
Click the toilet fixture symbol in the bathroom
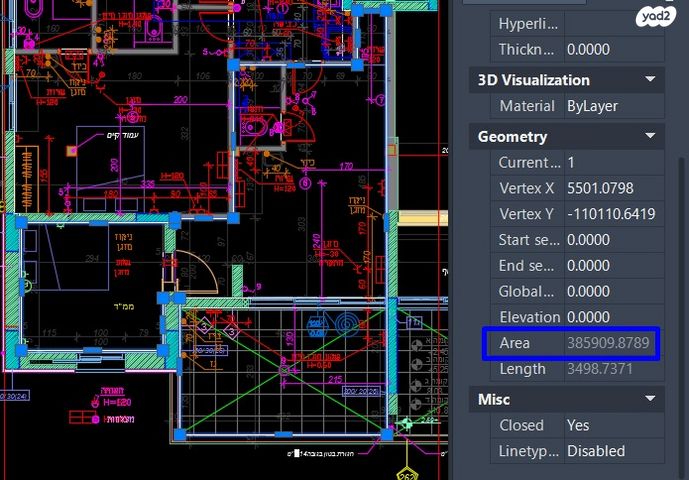click(x=254, y=127)
